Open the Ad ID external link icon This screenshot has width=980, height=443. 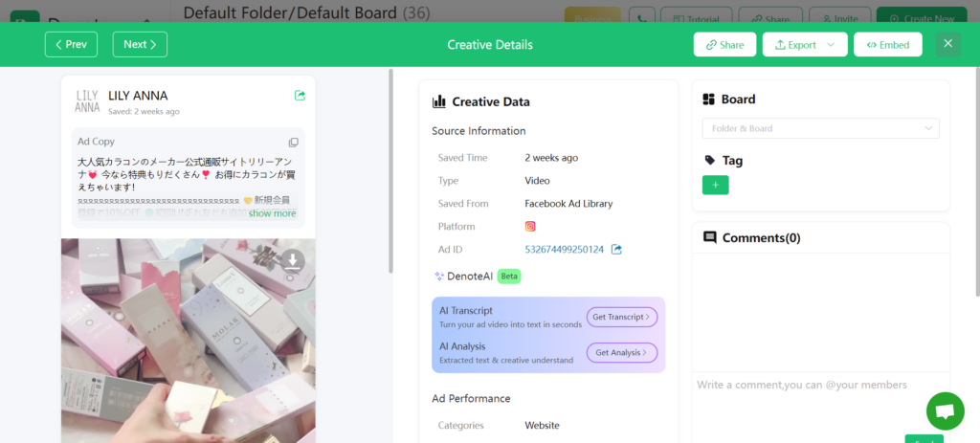(x=617, y=250)
